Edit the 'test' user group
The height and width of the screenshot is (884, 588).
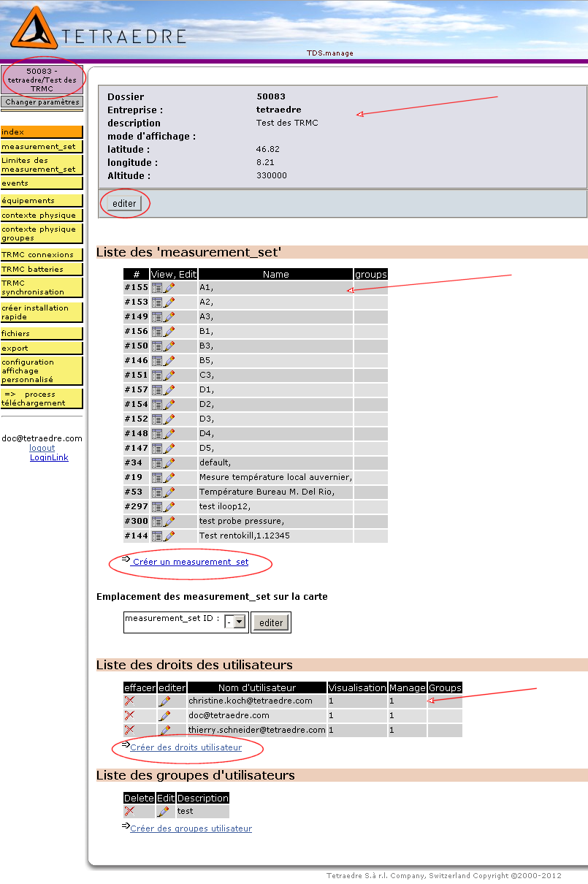tap(163, 812)
